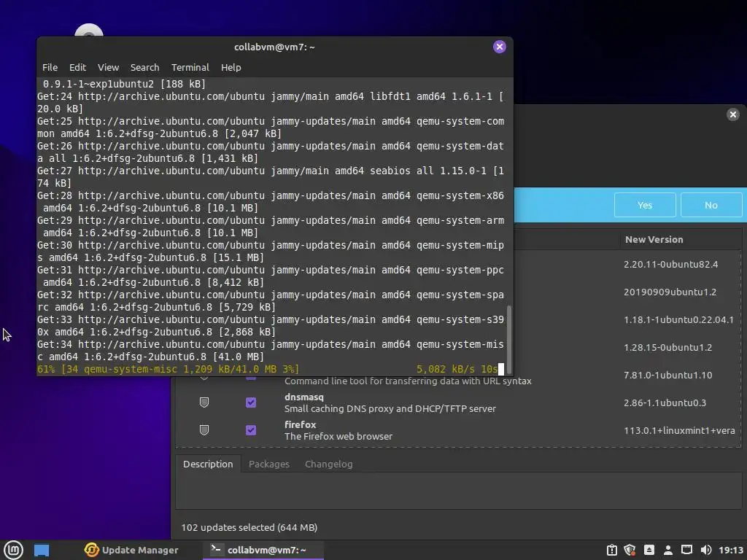Close the terminal window with purple X
747x560 pixels.
coord(499,47)
